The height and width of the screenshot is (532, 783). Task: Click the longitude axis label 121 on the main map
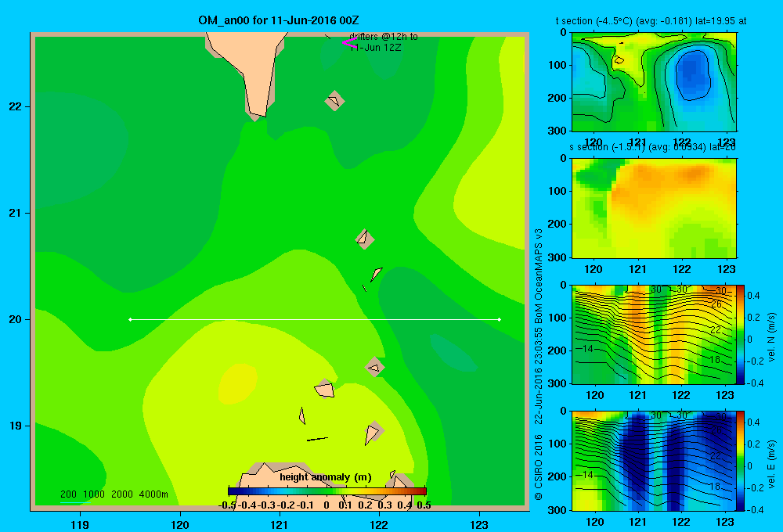point(280,524)
